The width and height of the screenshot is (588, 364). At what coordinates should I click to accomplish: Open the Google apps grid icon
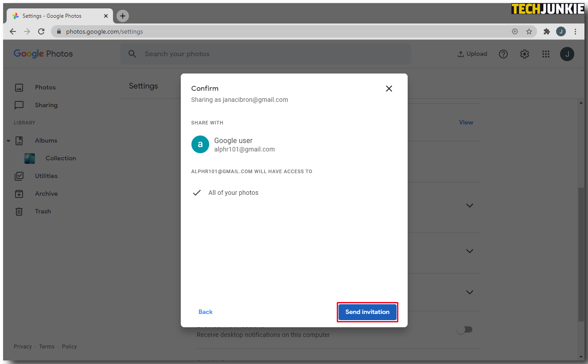(546, 54)
